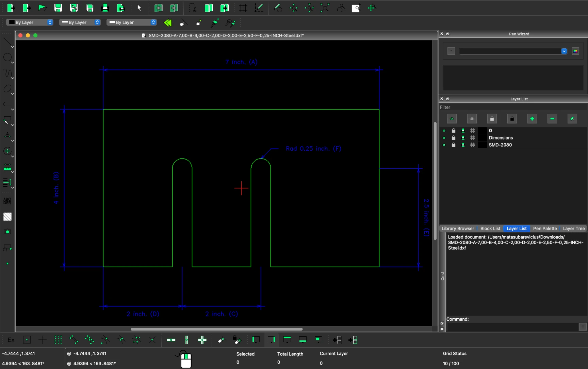Select the Text tool in left toolbar

pyautogui.click(x=7, y=201)
